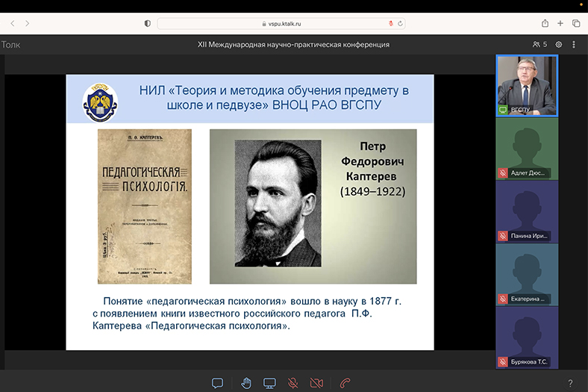Click the Safari forward button
This screenshot has height=392, width=588.
[x=28, y=23]
